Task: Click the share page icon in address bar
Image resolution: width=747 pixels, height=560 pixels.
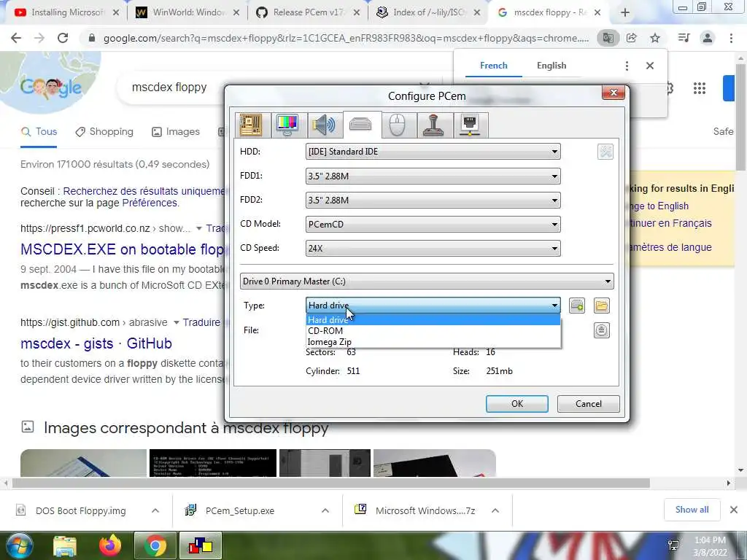Action: (632, 38)
